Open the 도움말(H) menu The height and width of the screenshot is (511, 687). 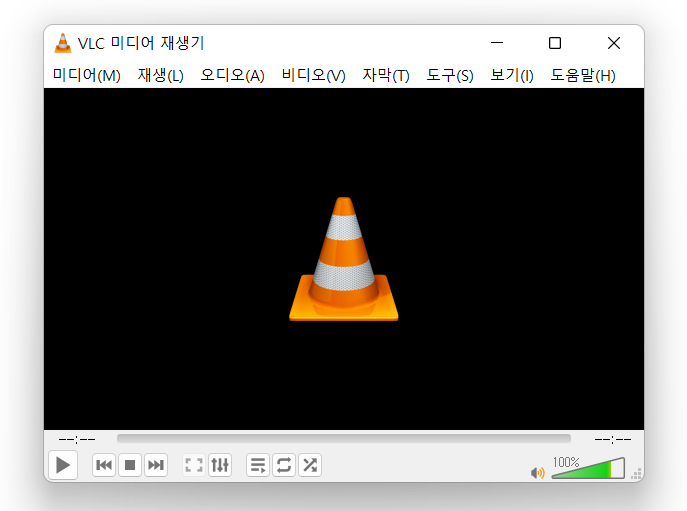(583, 75)
